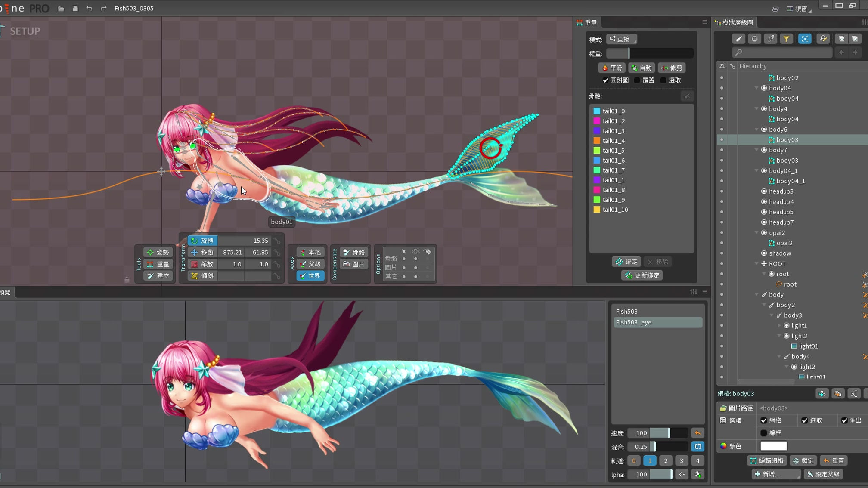
Task: Toggle the 圓餅圖 checkbox in weights panel
Action: click(x=605, y=80)
